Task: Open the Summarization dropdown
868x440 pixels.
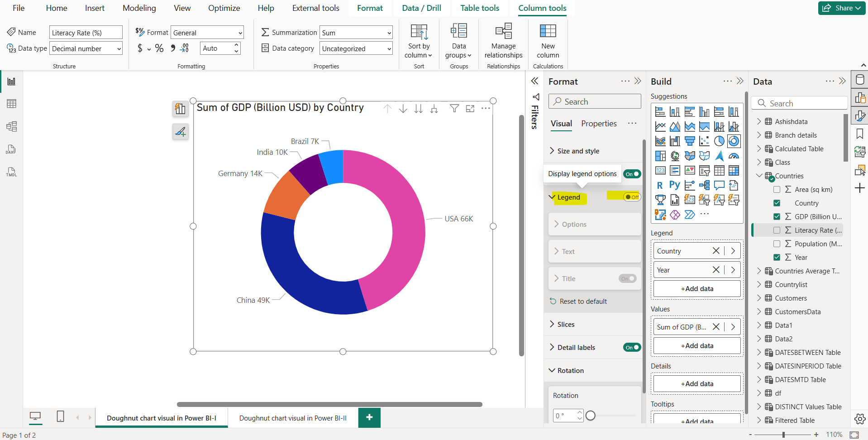Action: point(388,32)
